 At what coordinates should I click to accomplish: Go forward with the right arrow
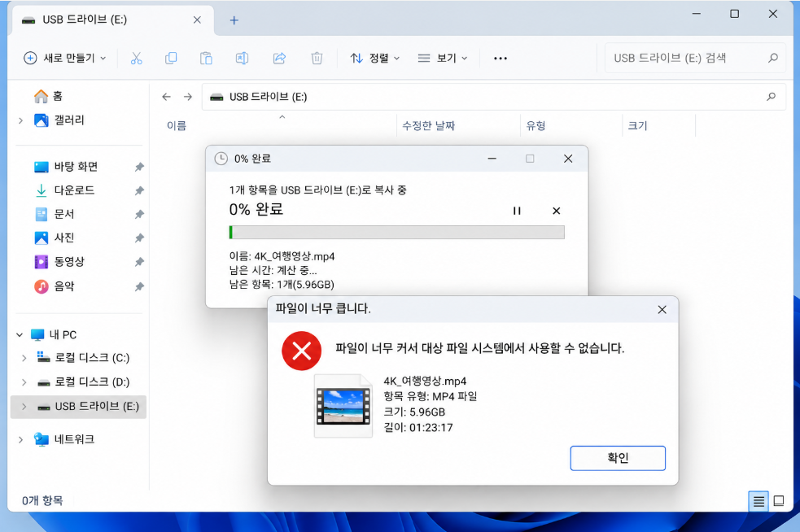click(188, 97)
